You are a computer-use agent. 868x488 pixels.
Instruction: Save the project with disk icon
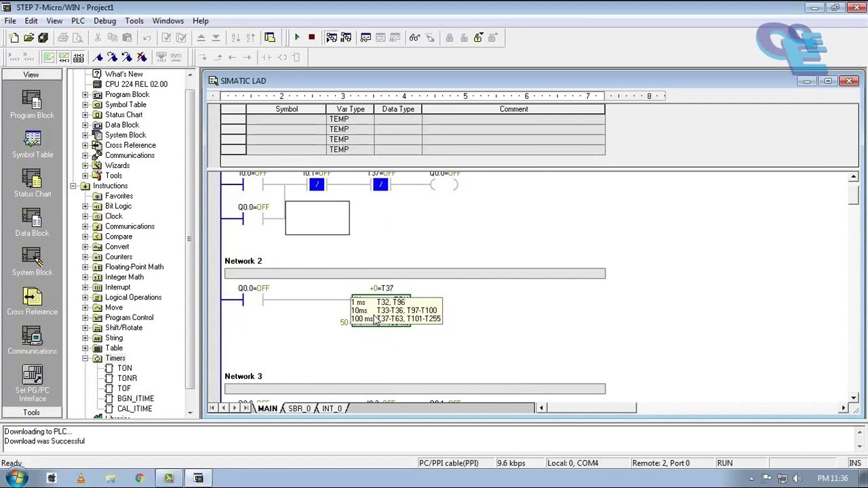click(x=43, y=38)
